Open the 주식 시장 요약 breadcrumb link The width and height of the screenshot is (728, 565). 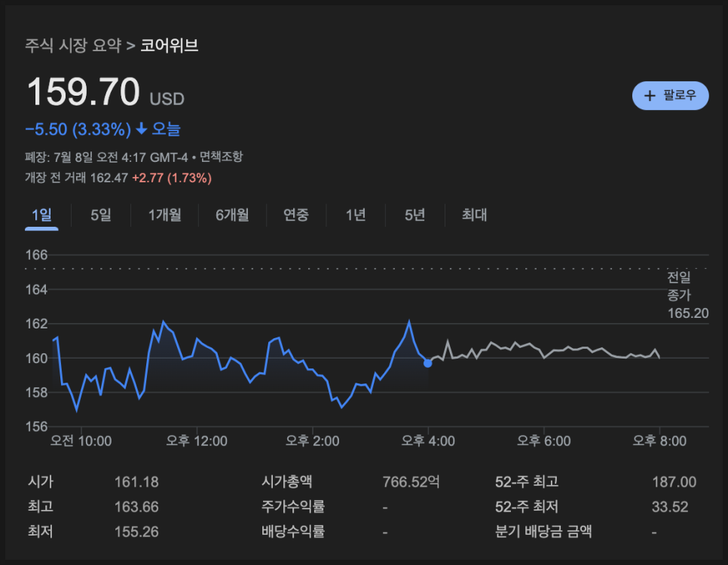pyautogui.click(x=73, y=45)
